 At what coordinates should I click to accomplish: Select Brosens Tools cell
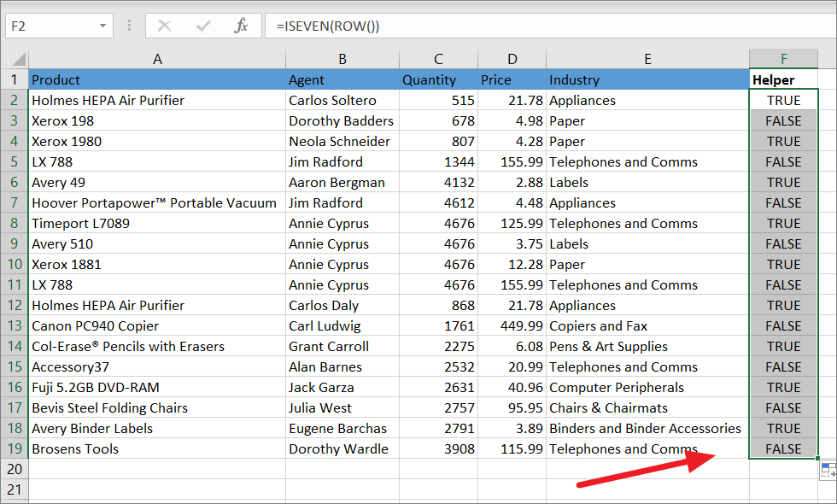(x=157, y=449)
